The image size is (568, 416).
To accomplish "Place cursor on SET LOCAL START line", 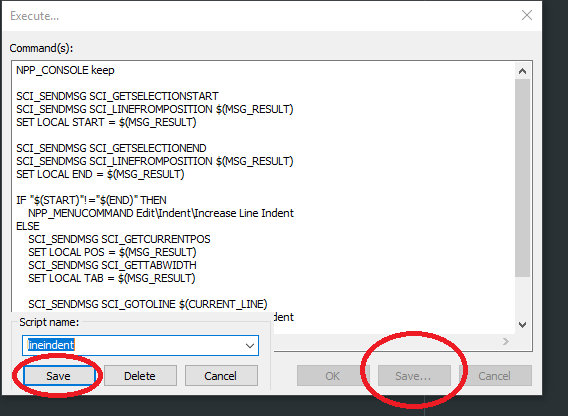I will 106,122.
